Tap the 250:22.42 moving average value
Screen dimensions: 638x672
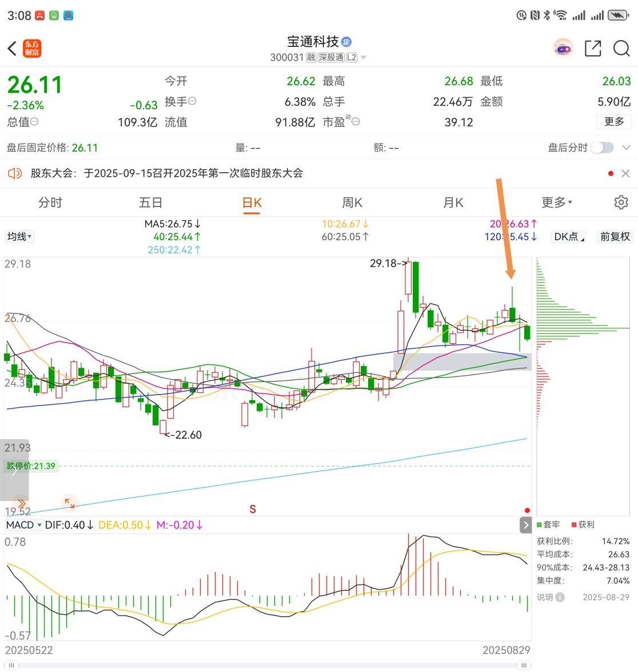coord(174,250)
